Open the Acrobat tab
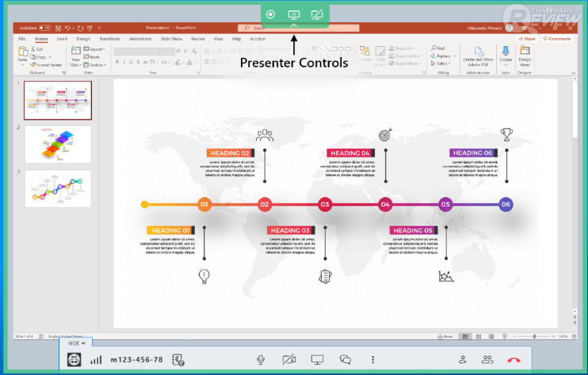This screenshot has width=588, height=375. click(258, 39)
